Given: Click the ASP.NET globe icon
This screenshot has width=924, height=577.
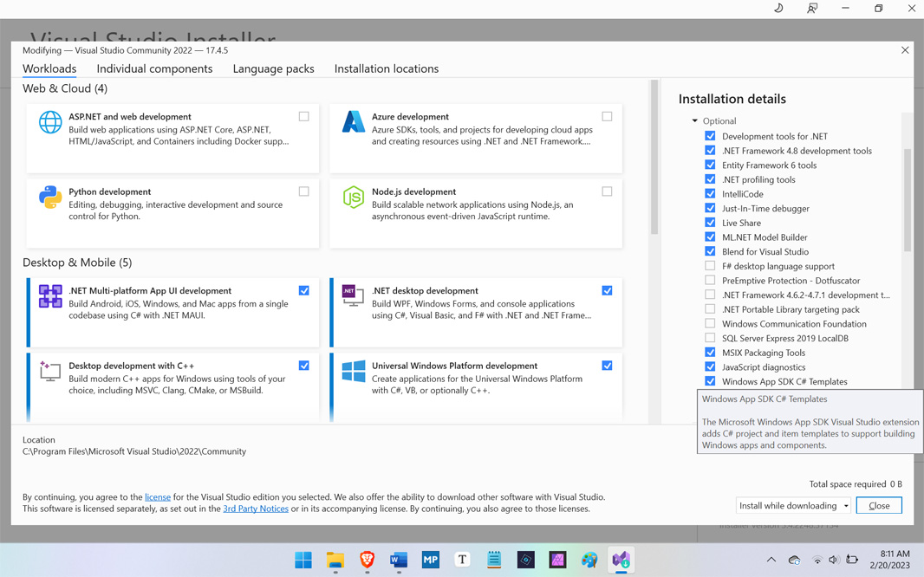Looking at the screenshot, I should point(50,122).
